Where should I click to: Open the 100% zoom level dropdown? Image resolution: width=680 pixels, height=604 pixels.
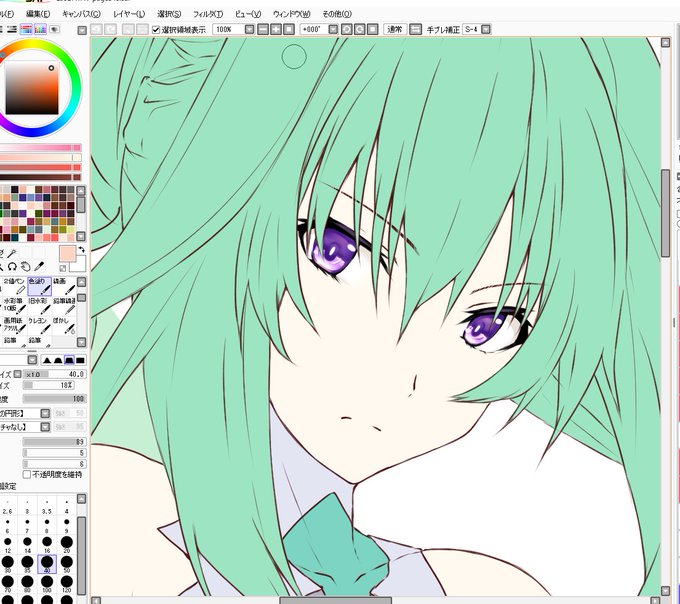249,29
